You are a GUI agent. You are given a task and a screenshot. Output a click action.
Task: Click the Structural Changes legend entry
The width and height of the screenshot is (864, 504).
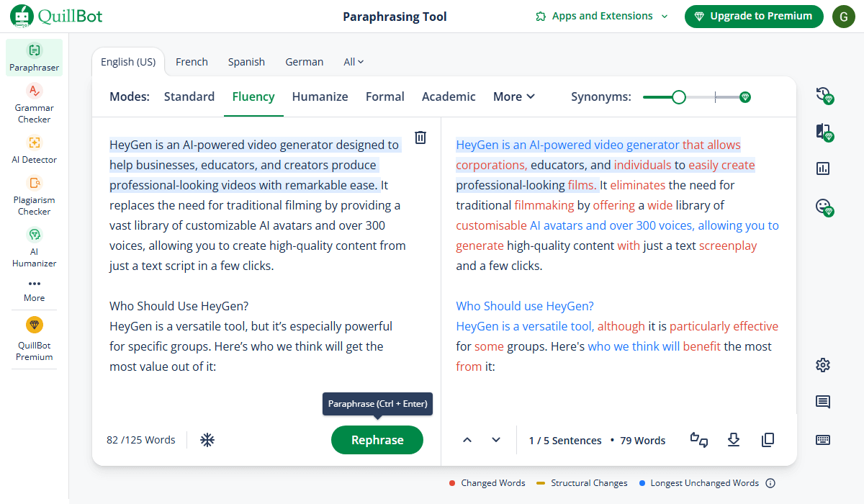582,483
